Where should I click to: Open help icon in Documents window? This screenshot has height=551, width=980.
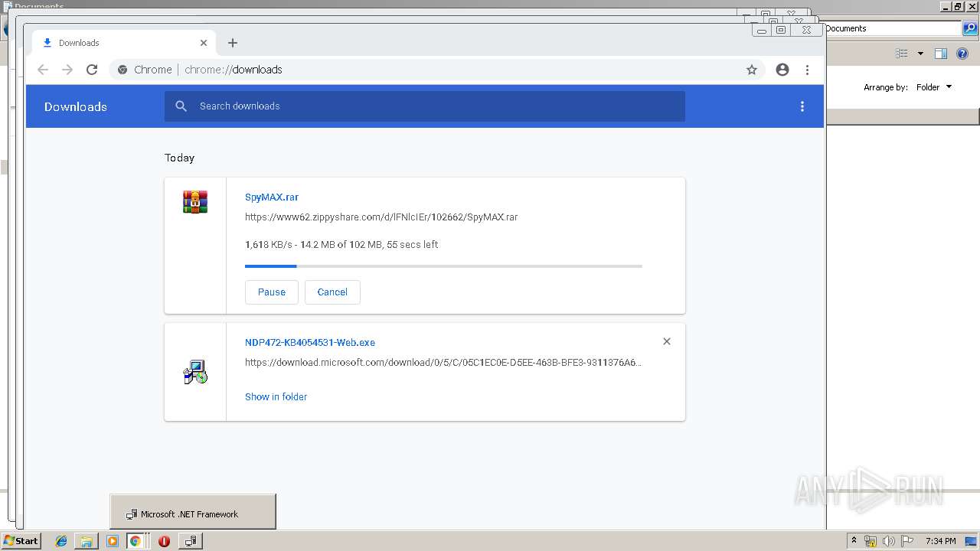(962, 54)
